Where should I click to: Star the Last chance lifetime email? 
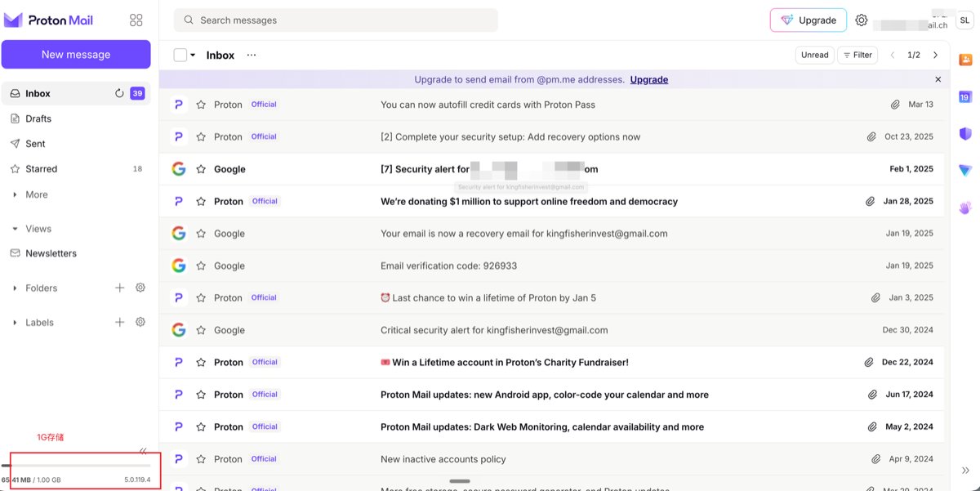201,298
